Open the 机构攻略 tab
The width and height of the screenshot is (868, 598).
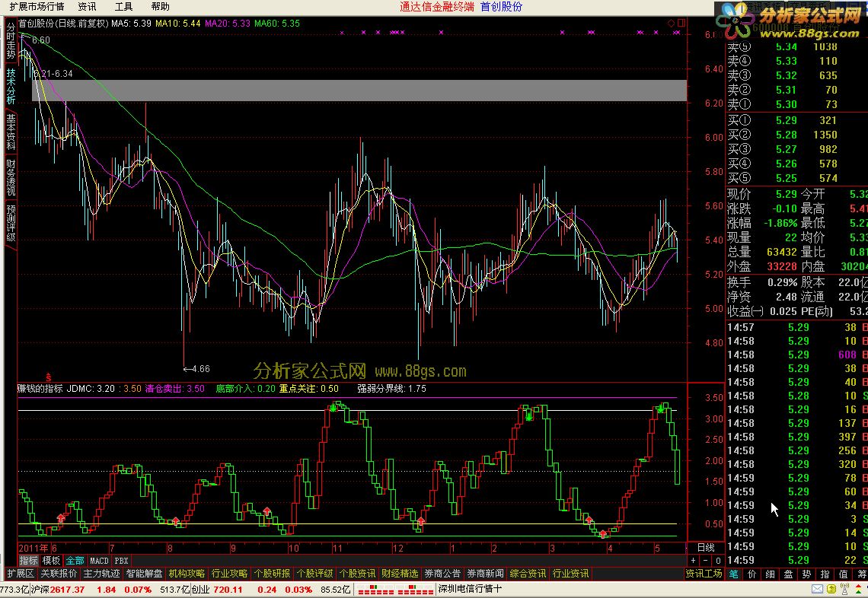point(187,574)
